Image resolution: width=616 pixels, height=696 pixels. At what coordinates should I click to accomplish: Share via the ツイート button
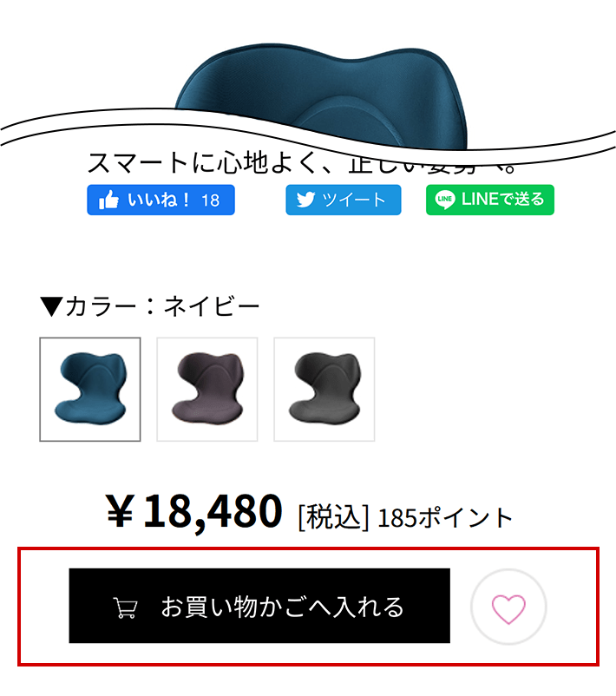click(344, 200)
